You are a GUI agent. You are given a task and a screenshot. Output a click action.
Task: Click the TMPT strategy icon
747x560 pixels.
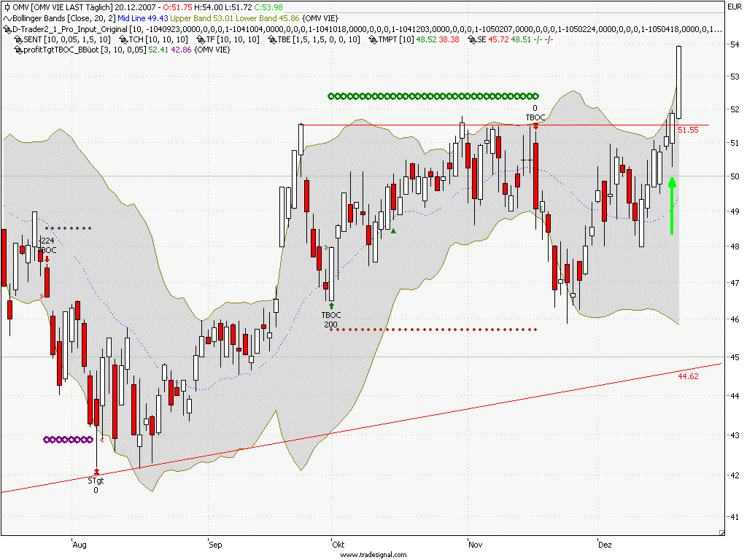click(x=373, y=39)
